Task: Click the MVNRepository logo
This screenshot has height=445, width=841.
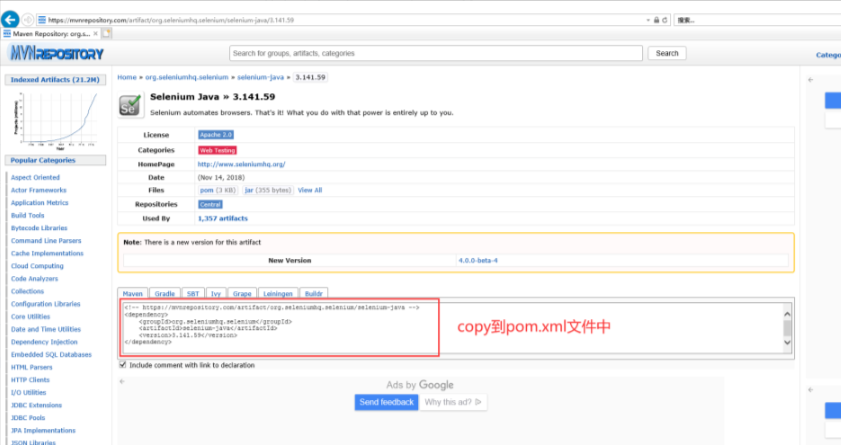Action: [x=57, y=53]
